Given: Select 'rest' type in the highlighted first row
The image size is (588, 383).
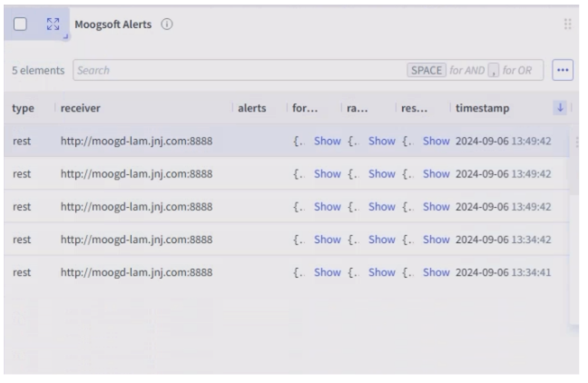Looking at the screenshot, I should (x=22, y=141).
